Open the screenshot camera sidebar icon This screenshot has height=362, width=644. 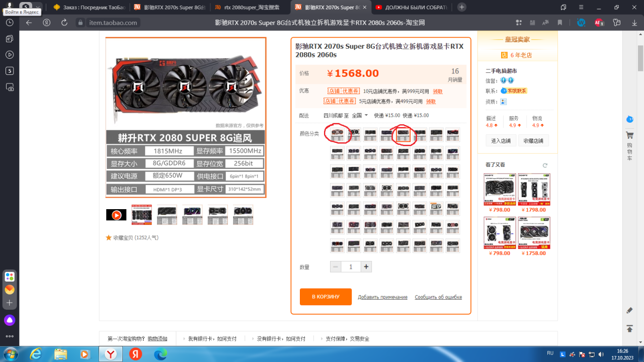(x=10, y=87)
